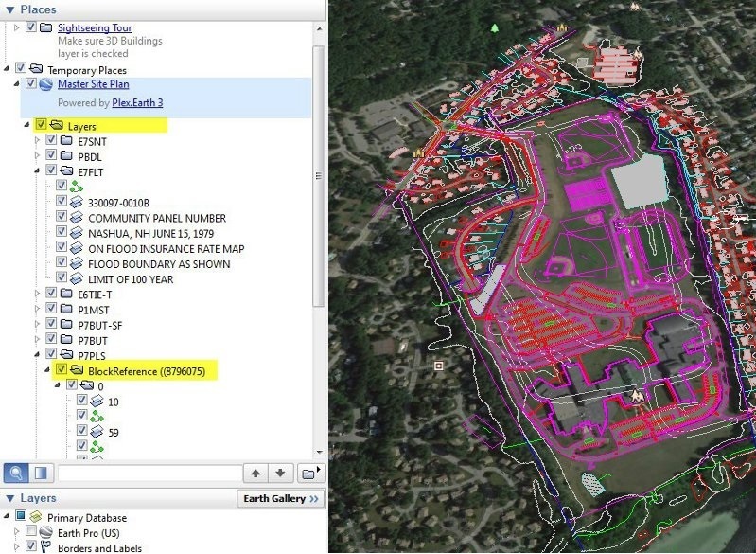Enable the Earth Pro (US) checkbox

31,533
